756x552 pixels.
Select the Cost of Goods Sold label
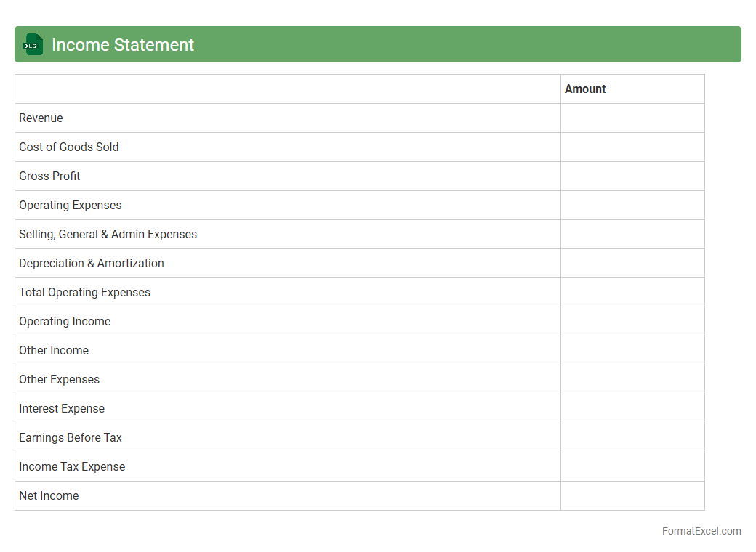[69, 147]
